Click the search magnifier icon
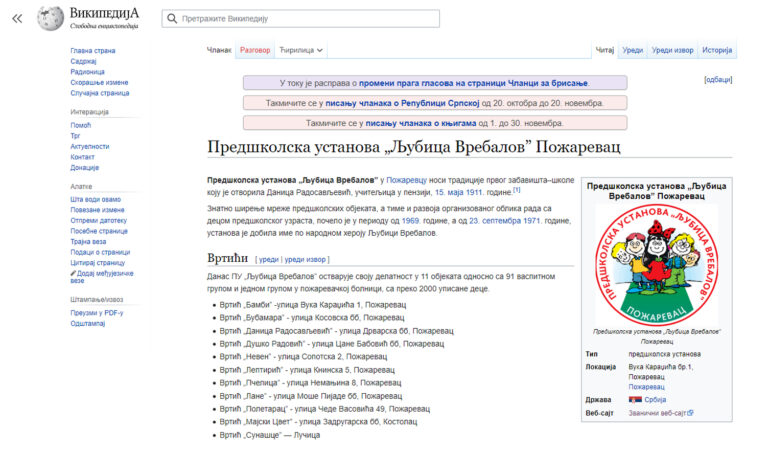This screenshot has width=768, height=452. [x=172, y=19]
